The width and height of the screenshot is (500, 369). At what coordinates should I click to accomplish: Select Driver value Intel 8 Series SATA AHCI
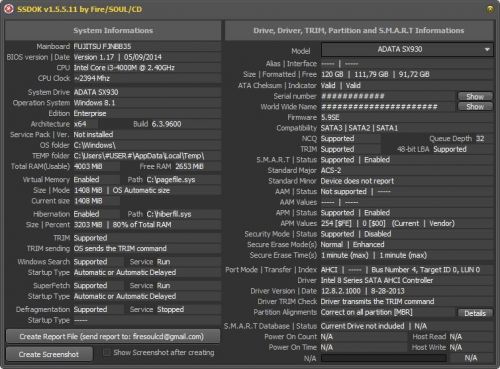[377, 280]
